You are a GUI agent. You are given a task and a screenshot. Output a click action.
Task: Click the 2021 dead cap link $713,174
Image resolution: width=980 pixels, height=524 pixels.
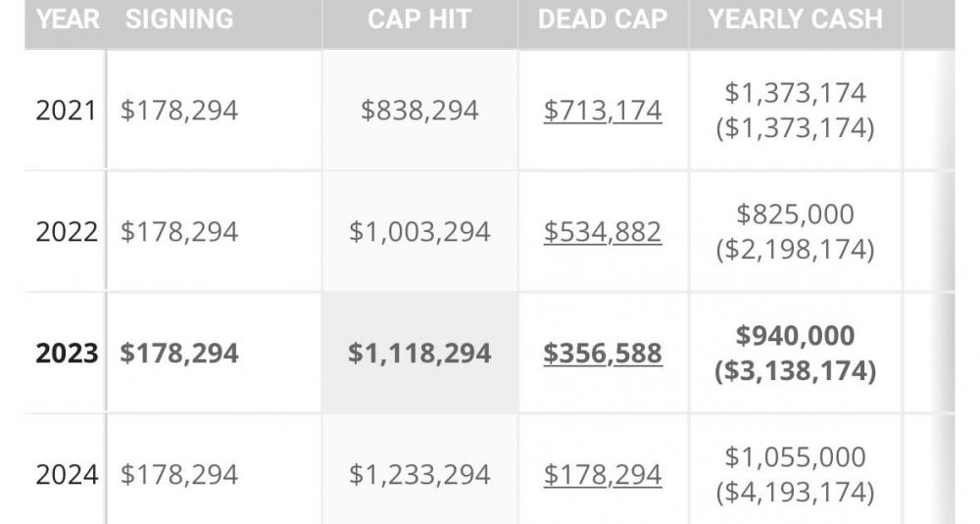603,111
